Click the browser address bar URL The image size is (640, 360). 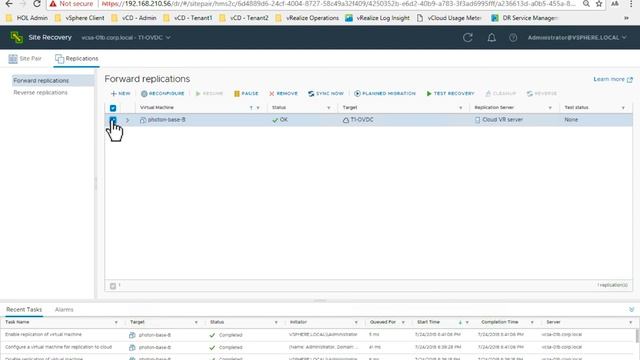[x=339, y=4]
